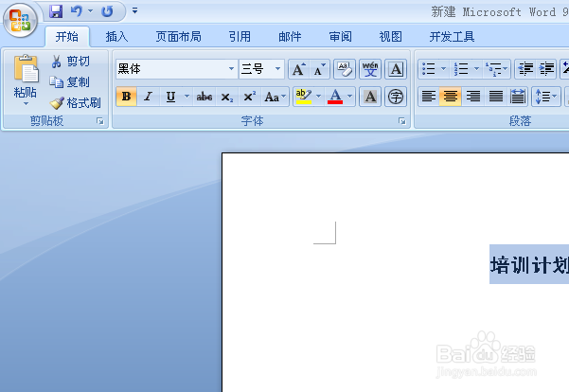Open the undo history dropdown arrow

[x=90, y=11]
